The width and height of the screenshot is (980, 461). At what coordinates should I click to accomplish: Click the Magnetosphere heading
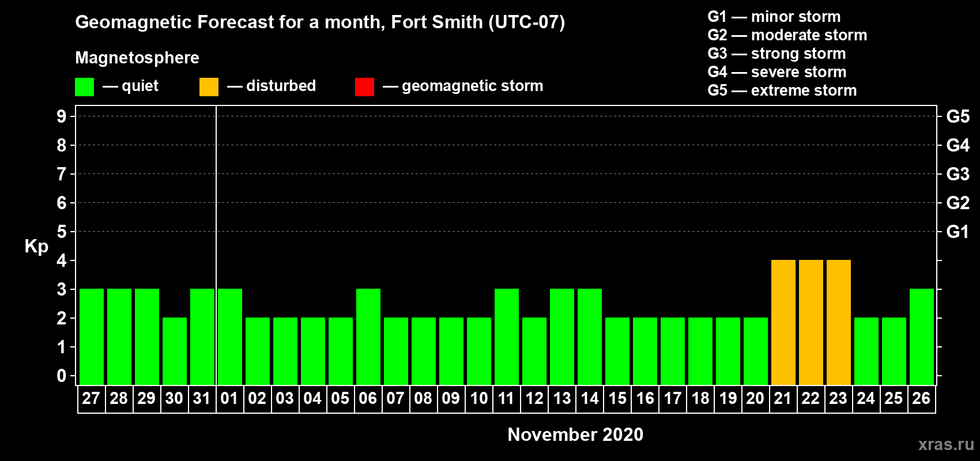(x=137, y=58)
